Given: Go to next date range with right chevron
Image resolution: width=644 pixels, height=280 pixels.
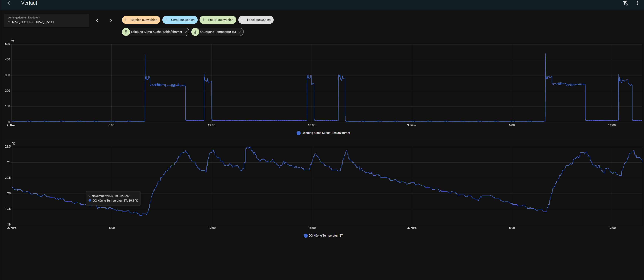Looking at the screenshot, I should (111, 21).
